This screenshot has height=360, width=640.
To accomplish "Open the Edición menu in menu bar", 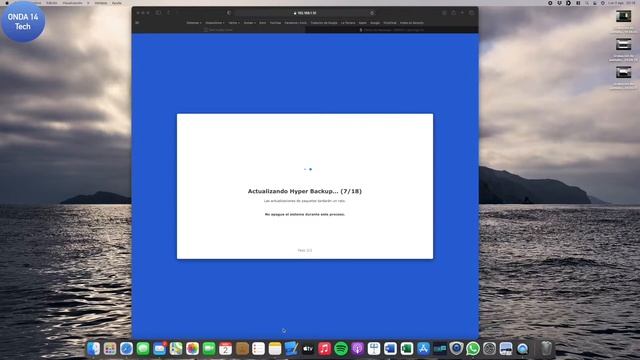I will point(52,3).
